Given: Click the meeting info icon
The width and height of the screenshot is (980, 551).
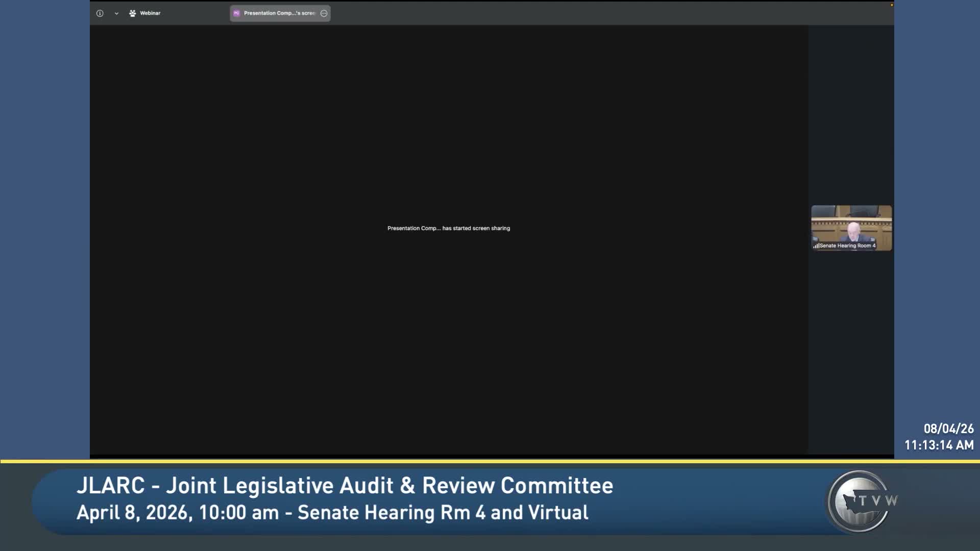Looking at the screenshot, I should (x=100, y=13).
